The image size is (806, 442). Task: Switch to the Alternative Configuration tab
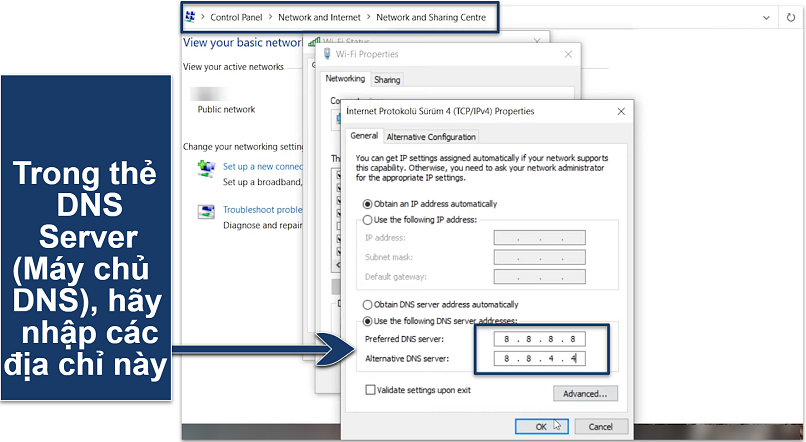pos(431,137)
